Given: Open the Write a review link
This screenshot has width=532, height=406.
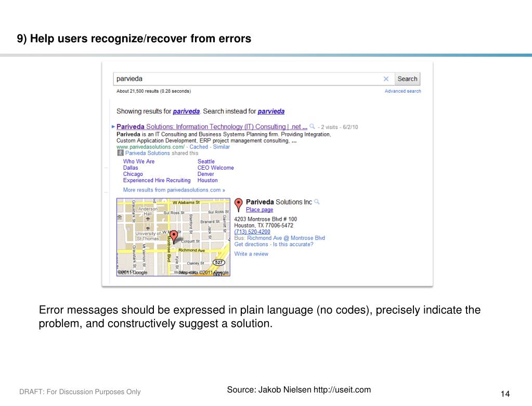Looking at the screenshot, I should pos(251,254).
